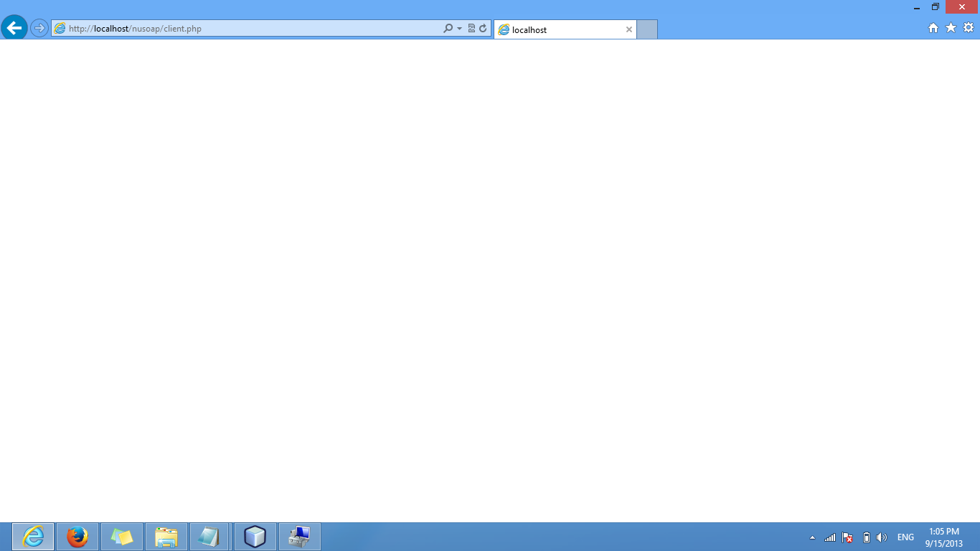Click the Internet Explorer site icon in address bar
The height and width of the screenshot is (551, 980).
pyautogui.click(x=60, y=29)
